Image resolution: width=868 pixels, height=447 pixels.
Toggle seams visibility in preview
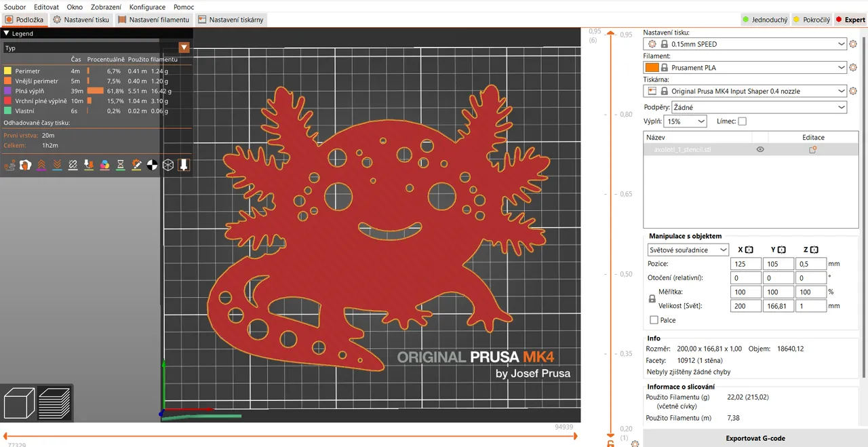pos(73,164)
